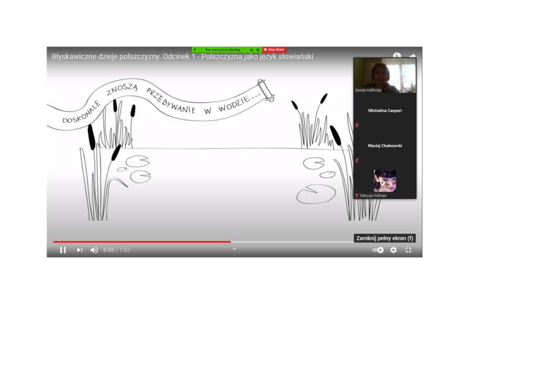Click the red video progress bar
The image size is (555, 392).
(x=142, y=242)
